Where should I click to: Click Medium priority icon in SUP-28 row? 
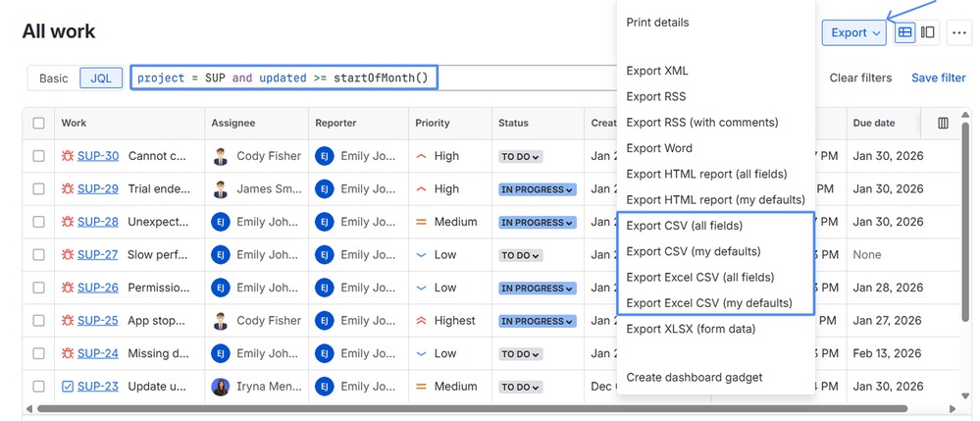(421, 222)
